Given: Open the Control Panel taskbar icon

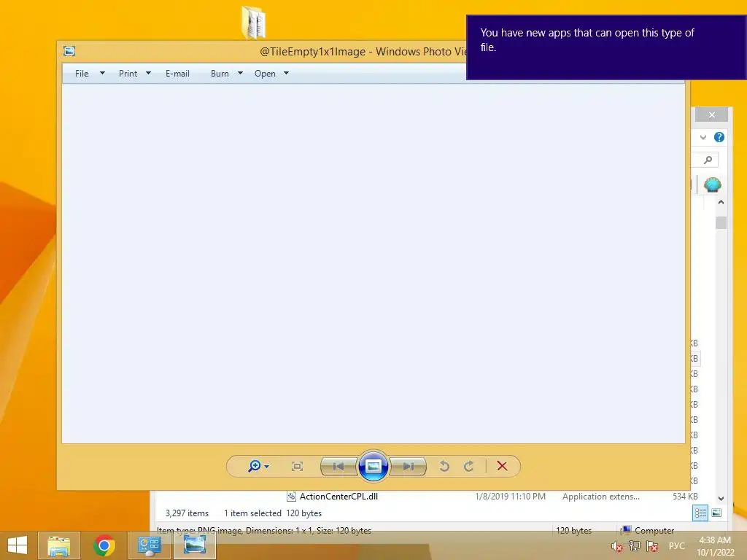Looking at the screenshot, I should tap(149, 545).
